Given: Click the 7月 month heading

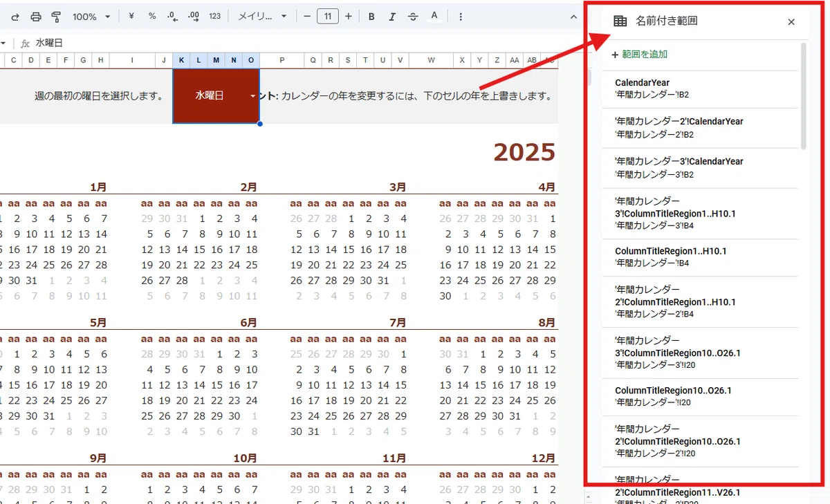Looking at the screenshot, I should click(x=398, y=322).
